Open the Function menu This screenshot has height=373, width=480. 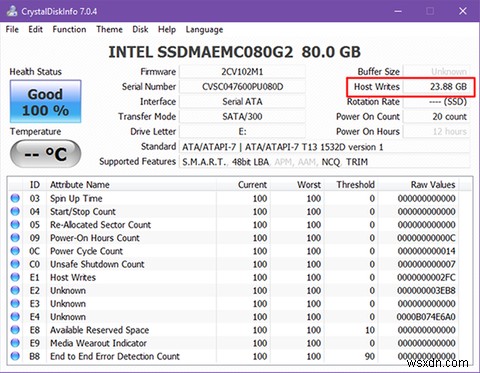coord(69,30)
